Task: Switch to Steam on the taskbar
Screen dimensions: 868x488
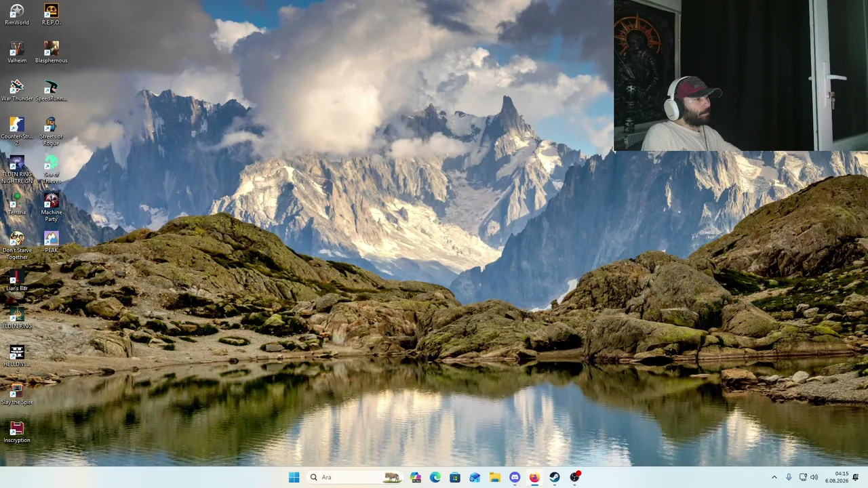Action: point(554,477)
